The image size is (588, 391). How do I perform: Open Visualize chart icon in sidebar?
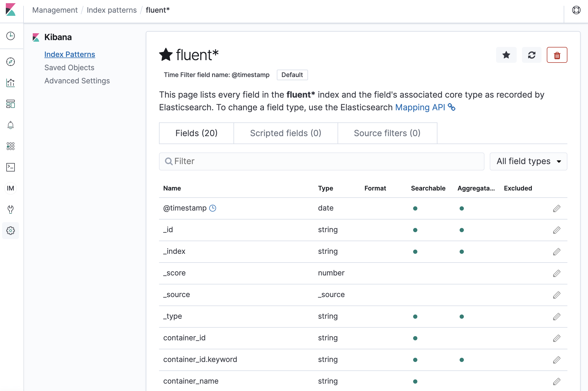click(11, 83)
